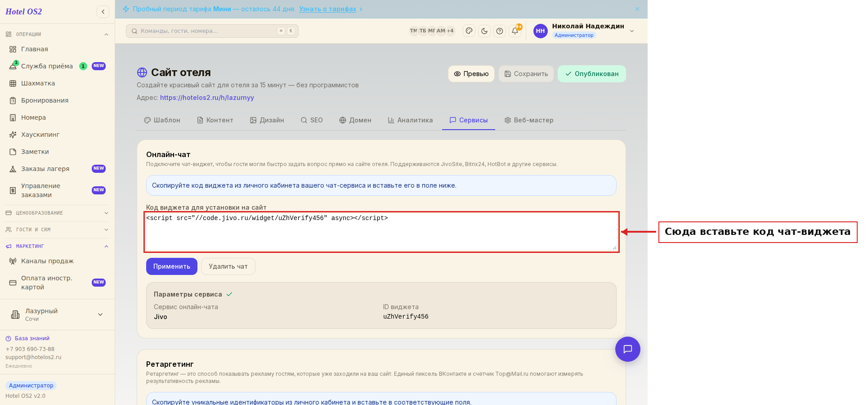Click the Применить button
868x405 pixels.
coord(172,266)
